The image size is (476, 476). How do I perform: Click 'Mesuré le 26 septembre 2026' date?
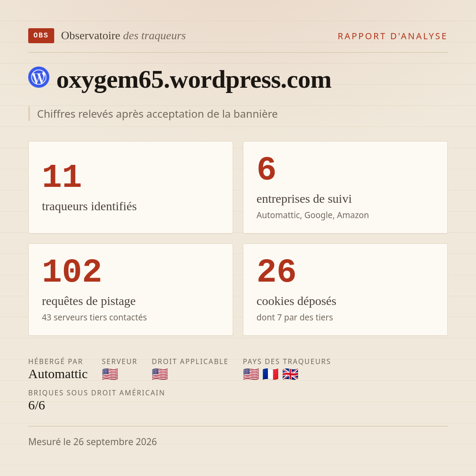[93, 442]
